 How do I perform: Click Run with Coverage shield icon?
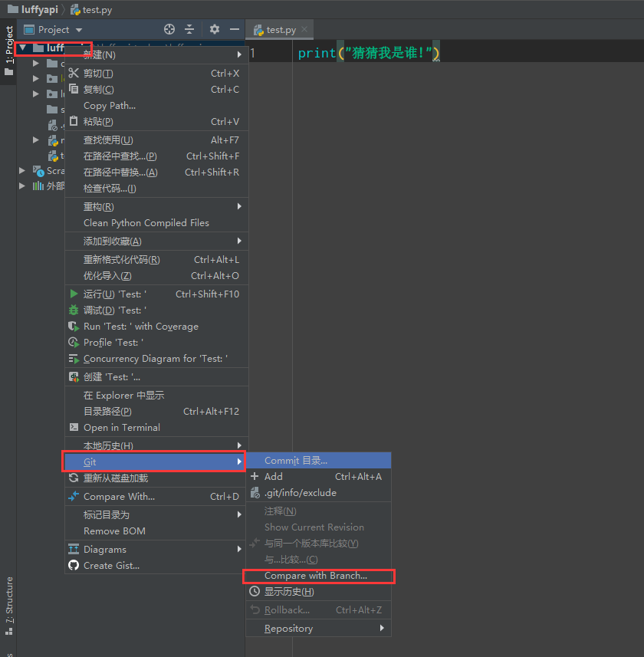tap(74, 327)
